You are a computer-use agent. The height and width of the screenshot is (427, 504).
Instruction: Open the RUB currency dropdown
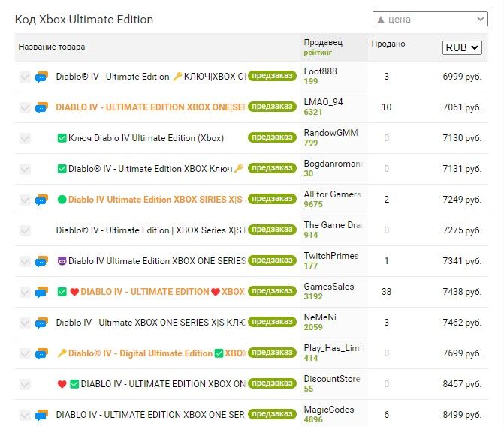pos(462,47)
